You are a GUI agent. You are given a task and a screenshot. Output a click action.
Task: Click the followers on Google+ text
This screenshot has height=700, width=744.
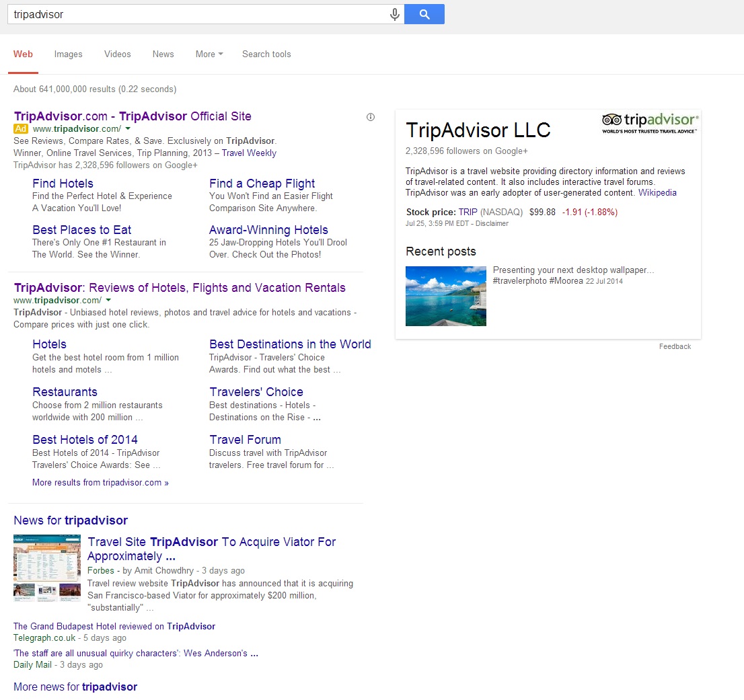[466, 151]
